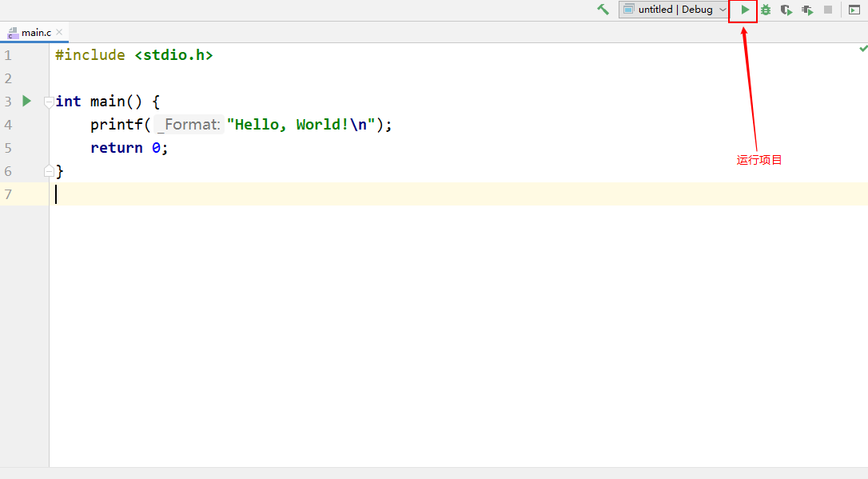Click line number 1 in gutter
This screenshot has width=868, height=479.
(8, 55)
